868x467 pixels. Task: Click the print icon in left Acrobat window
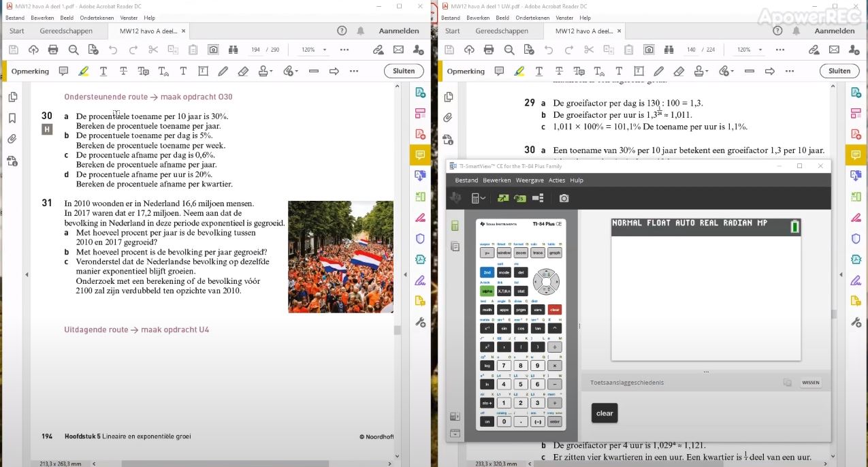53,50
